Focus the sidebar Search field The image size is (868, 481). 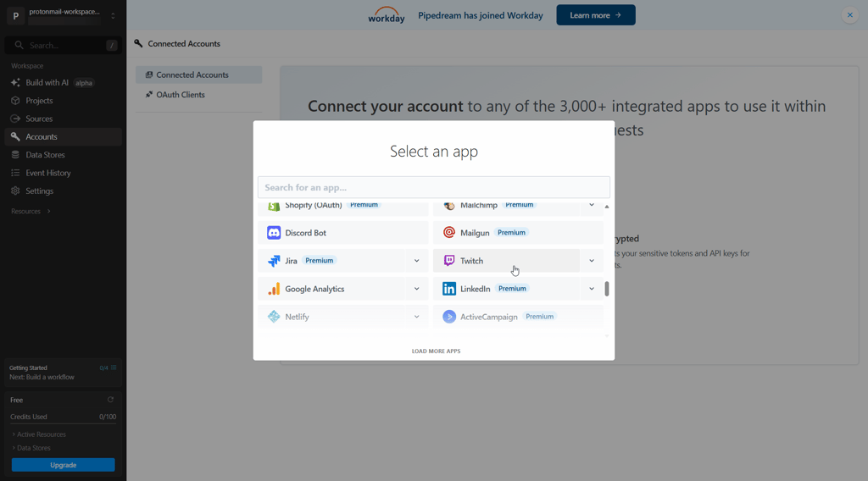[63, 46]
